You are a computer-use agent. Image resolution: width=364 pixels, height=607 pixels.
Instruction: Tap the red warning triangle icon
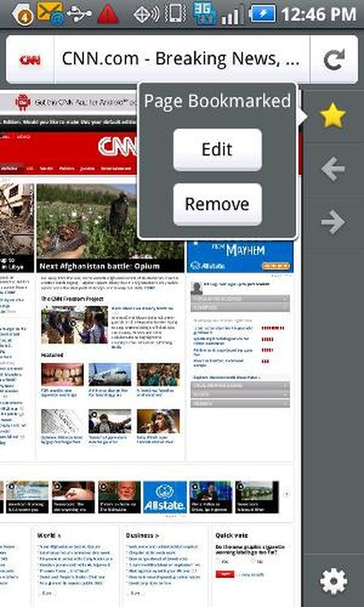click(x=107, y=14)
